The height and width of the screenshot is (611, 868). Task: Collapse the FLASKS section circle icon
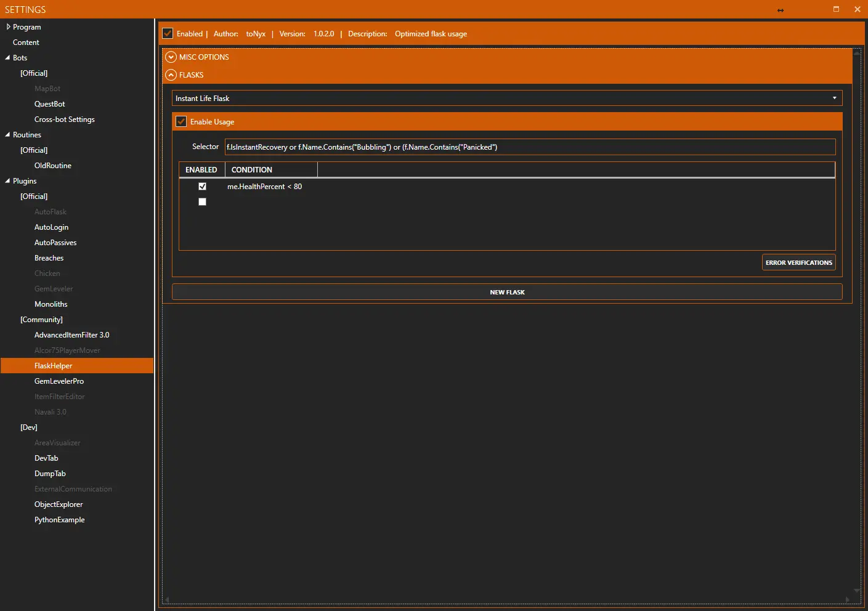click(x=171, y=75)
